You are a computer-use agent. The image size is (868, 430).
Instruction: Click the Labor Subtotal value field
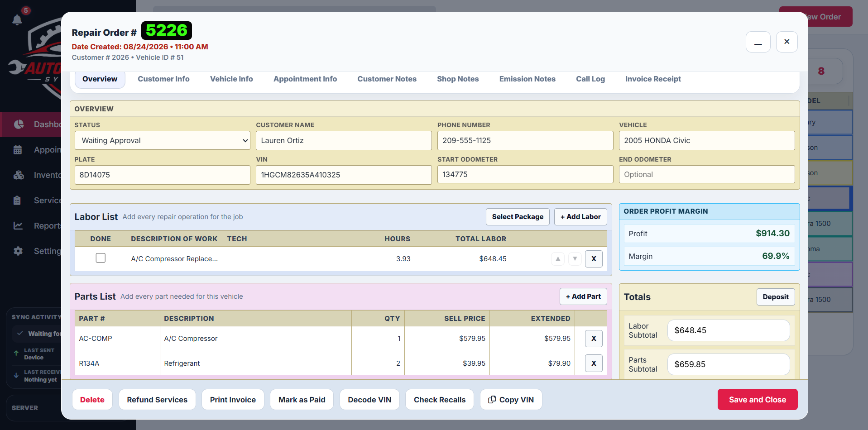point(729,330)
